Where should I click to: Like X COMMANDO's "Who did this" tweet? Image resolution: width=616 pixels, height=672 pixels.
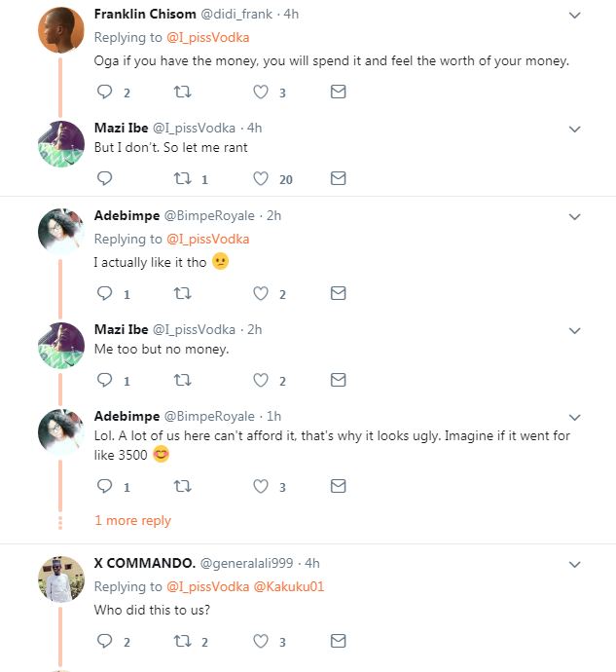pyautogui.click(x=261, y=641)
